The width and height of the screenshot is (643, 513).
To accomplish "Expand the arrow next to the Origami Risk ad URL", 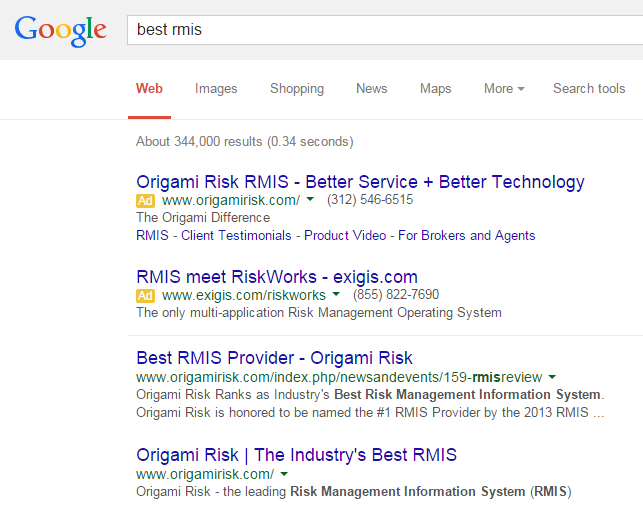I will 310,200.
